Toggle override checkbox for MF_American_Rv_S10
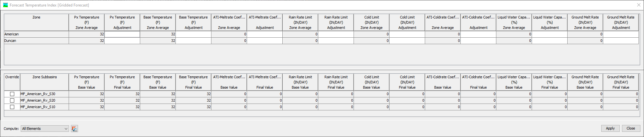The image size is (644, 137). [12, 107]
